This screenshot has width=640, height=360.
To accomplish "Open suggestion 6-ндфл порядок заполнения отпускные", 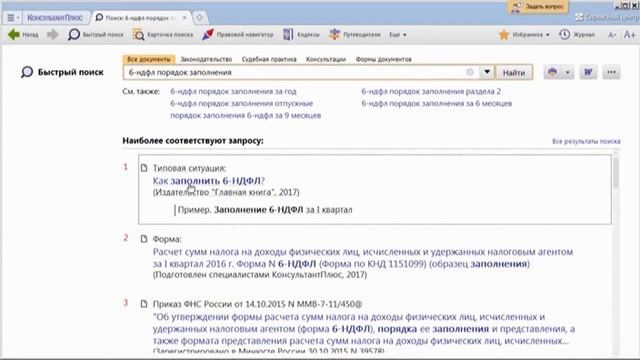I will 242,103.
